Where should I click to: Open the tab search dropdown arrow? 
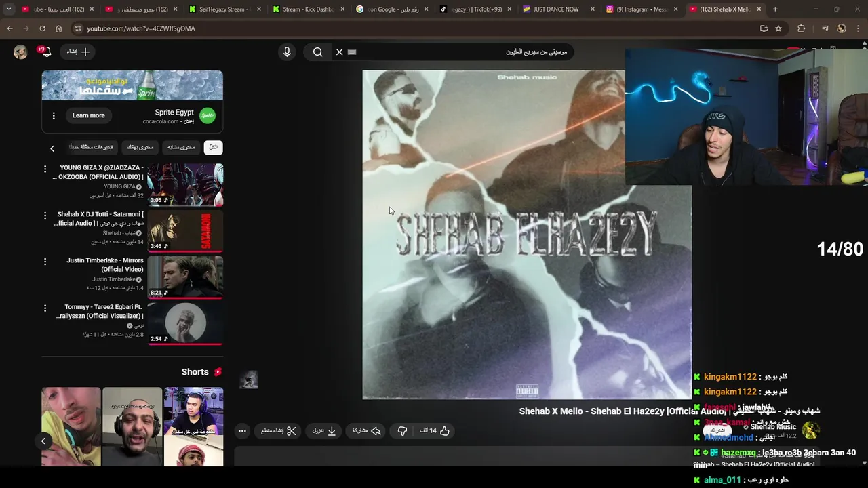(x=9, y=9)
